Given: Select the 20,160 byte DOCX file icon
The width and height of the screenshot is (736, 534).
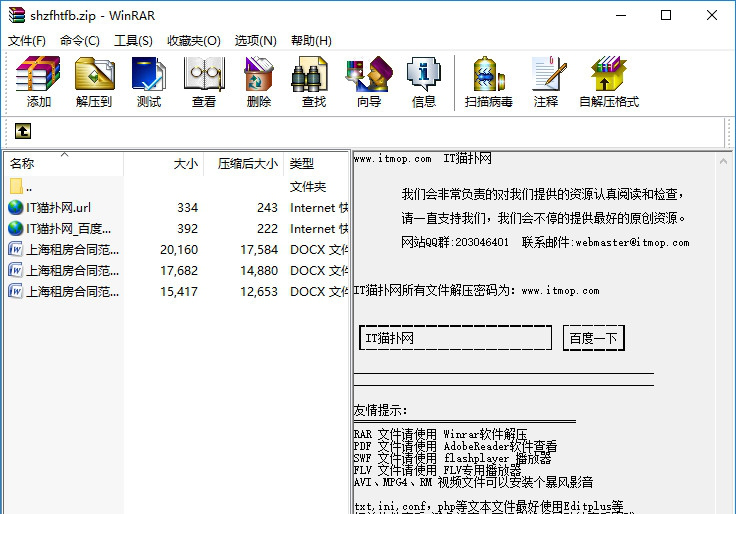Looking at the screenshot, I should click(15, 249).
